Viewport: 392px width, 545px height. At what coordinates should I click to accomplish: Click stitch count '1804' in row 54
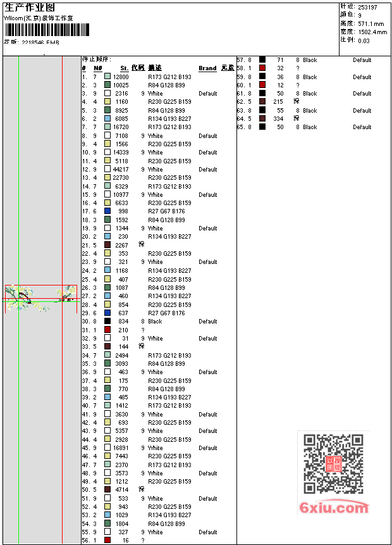coord(122,524)
